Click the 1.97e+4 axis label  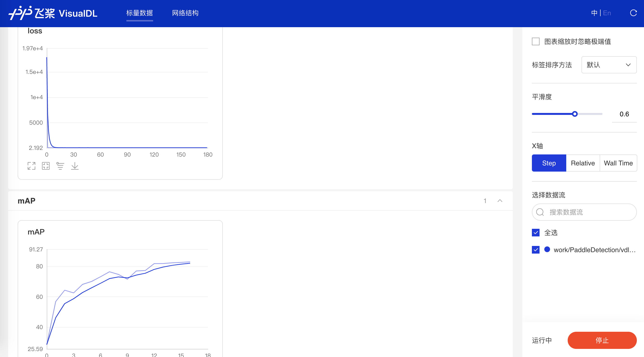point(32,48)
